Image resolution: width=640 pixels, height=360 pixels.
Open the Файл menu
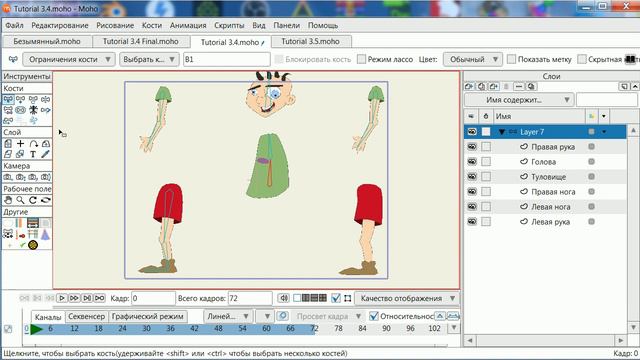pos(14,25)
